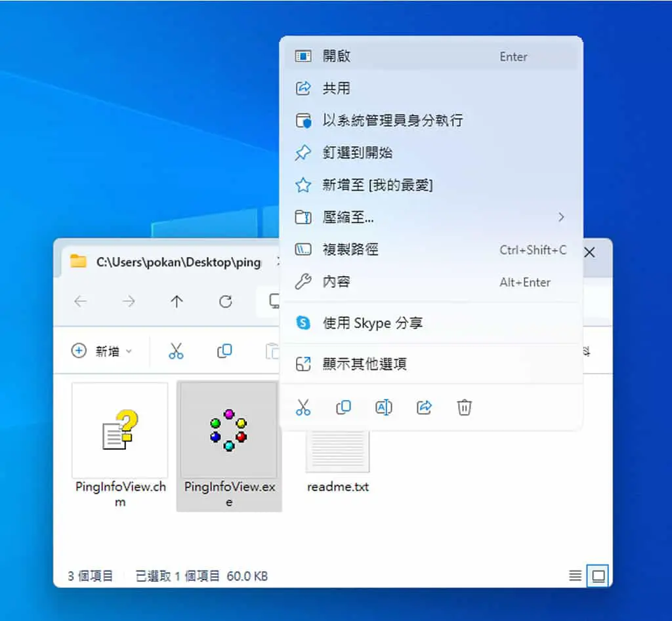Viewport: 672px width, 621px height.
Task: Click the cut scissors icon in context menu
Action: tap(303, 407)
